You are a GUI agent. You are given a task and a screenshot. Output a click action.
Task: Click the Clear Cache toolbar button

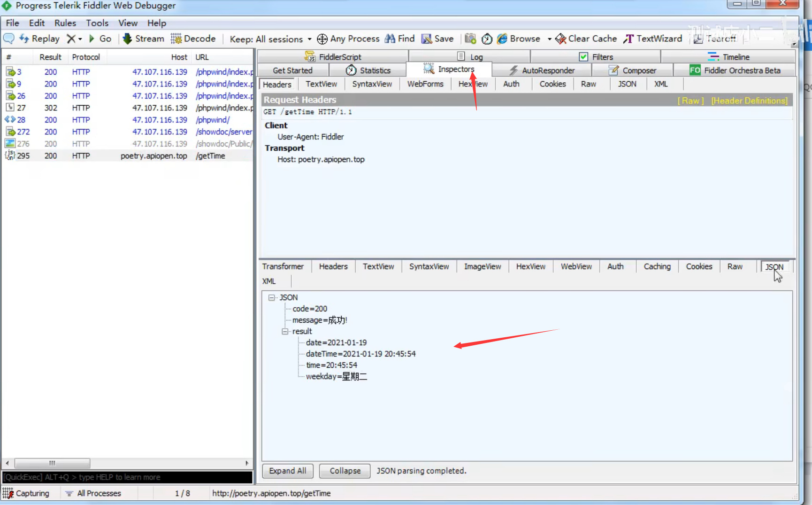tap(586, 39)
